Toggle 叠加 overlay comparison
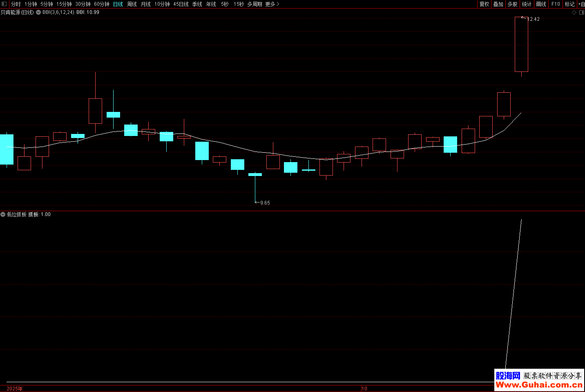Image resolution: width=585 pixels, height=392 pixels. pos(498,4)
